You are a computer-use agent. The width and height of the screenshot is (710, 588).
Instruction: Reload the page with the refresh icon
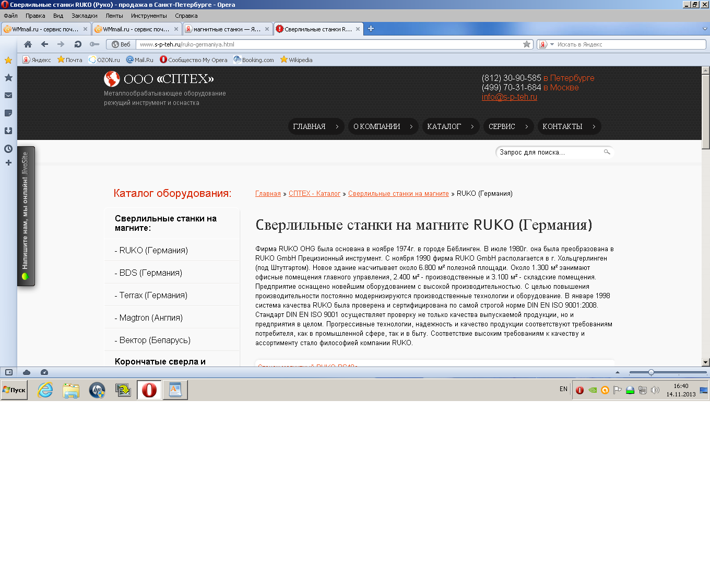tap(78, 44)
